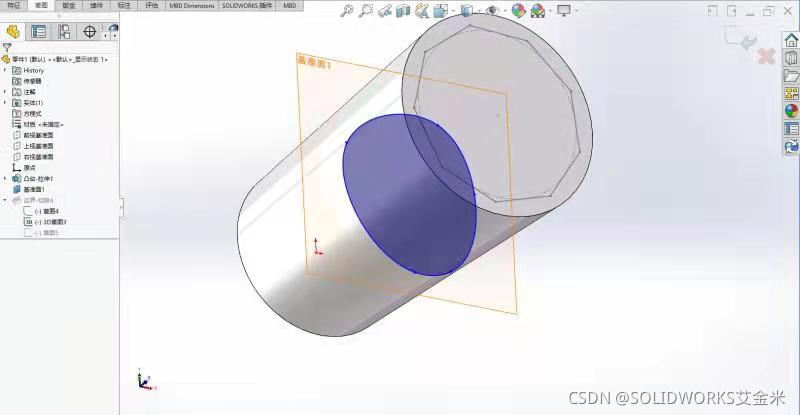Switch to the 草图 ribbon tab
Screen dimensions: 800x415
41,5
